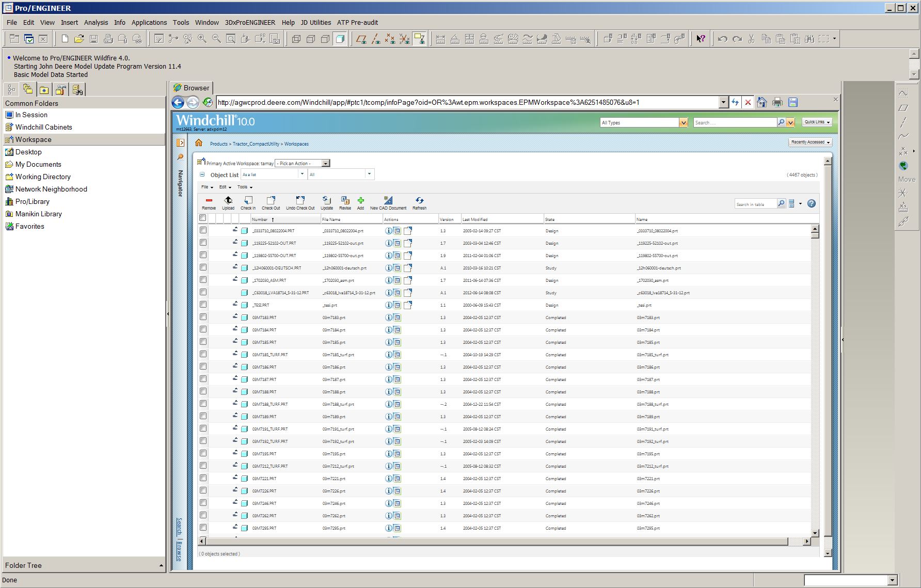
Task: Open the 'As a list' view dropdown
Action: (274, 174)
